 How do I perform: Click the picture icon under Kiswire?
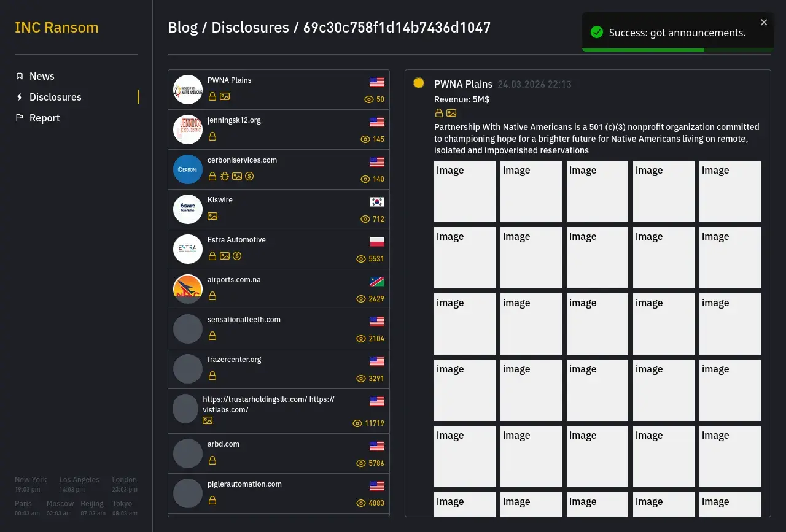coord(212,216)
